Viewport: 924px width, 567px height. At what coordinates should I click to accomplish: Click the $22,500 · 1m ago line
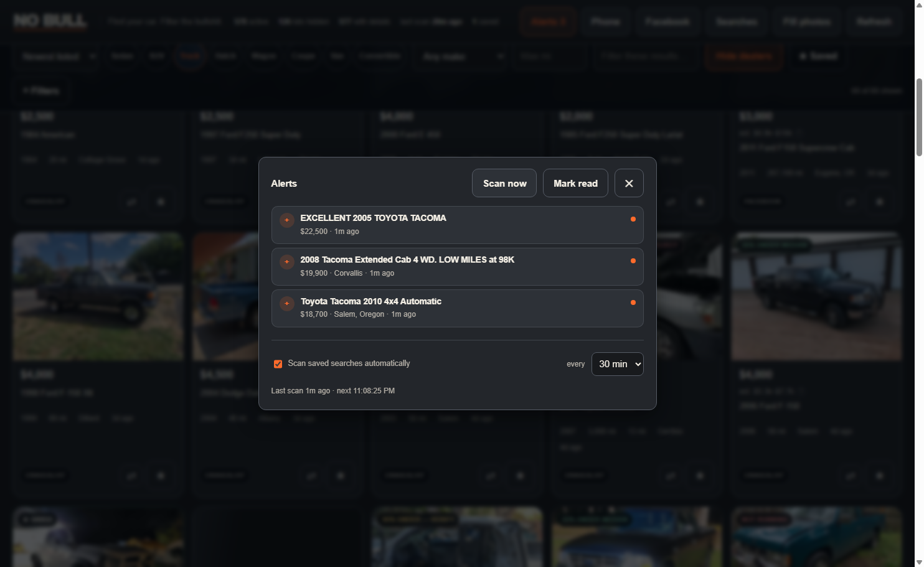(329, 232)
